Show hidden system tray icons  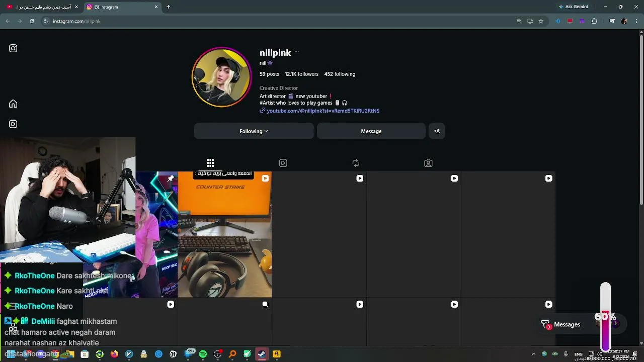(x=533, y=354)
